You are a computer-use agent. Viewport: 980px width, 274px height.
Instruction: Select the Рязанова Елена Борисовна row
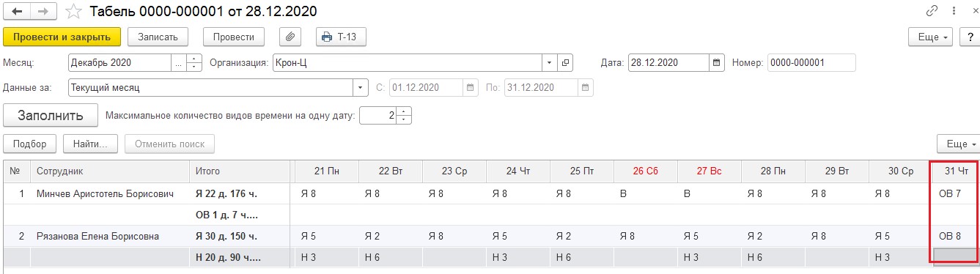click(490, 236)
